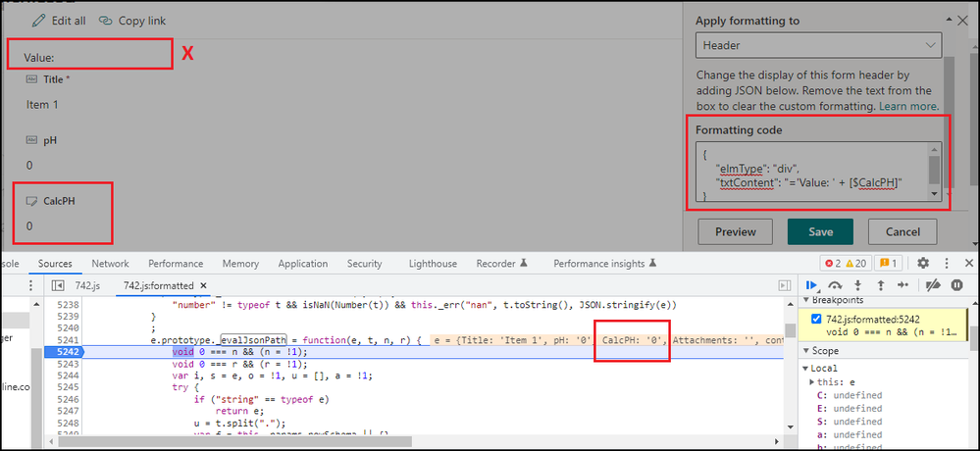Viewport: 980px width, 451px height.
Task: Click the Cancel button
Action: click(903, 231)
